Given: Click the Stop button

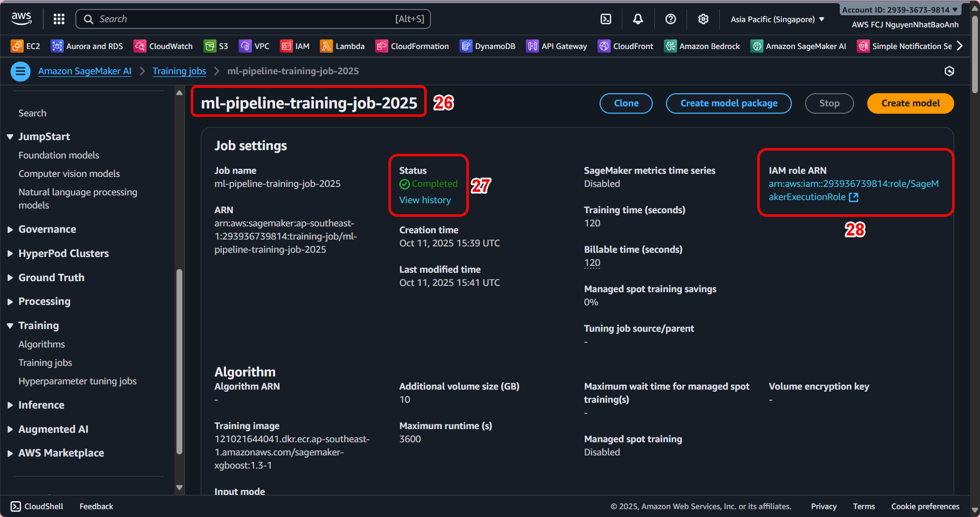Looking at the screenshot, I should (829, 103).
